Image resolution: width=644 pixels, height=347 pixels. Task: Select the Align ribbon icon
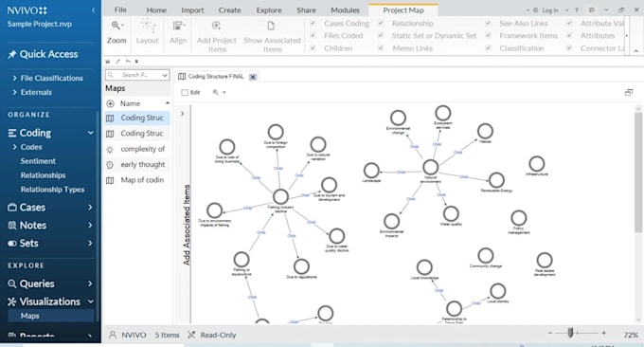click(178, 27)
